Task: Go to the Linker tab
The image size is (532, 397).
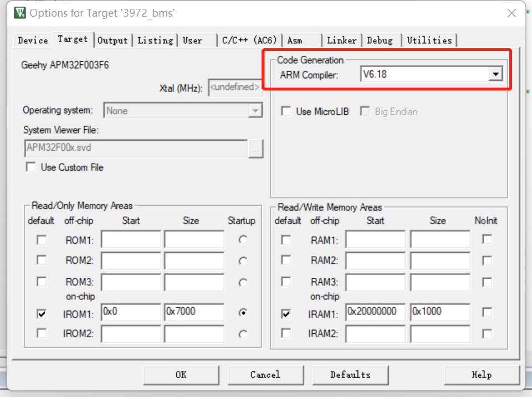Action: (342, 40)
